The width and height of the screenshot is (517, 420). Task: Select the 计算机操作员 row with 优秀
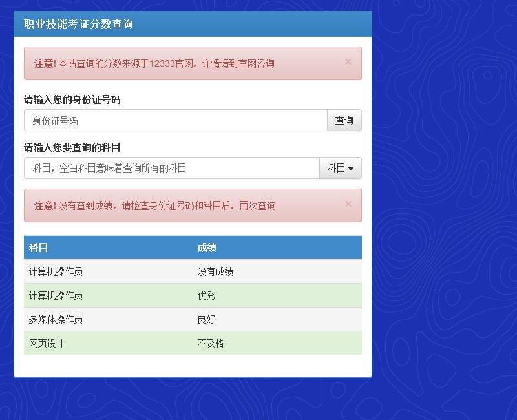click(193, 295)
